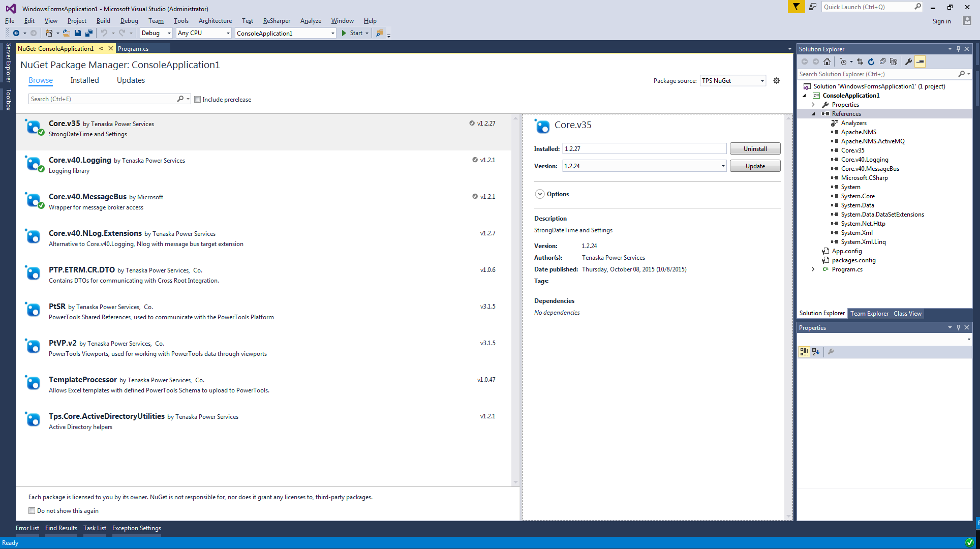Viewport: 980px width, 549px height.
Task: Click the Update button
Action: tap(755, 166)
